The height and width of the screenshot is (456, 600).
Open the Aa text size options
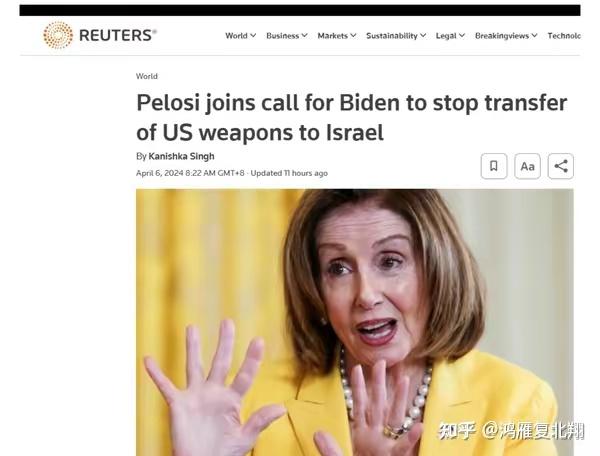pos(527,166)
